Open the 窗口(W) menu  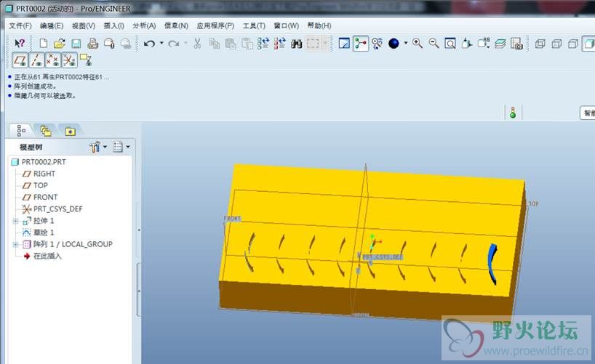pos(287,25)
